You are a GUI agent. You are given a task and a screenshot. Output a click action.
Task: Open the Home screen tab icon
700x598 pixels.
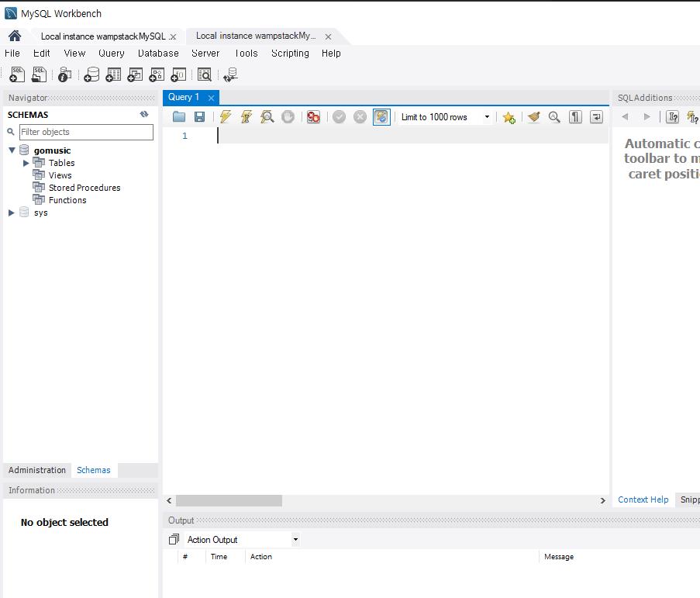pyautogui.click(x=15, y=36)
